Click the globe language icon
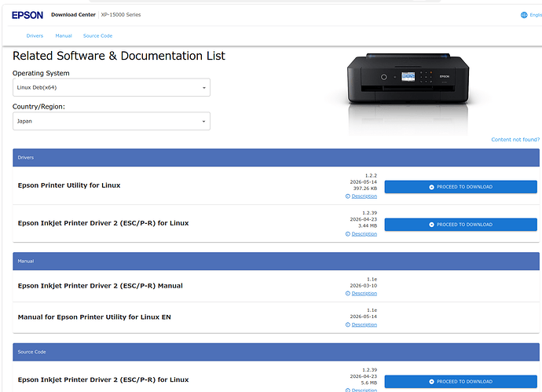542x392 pixels. point(524,15)
